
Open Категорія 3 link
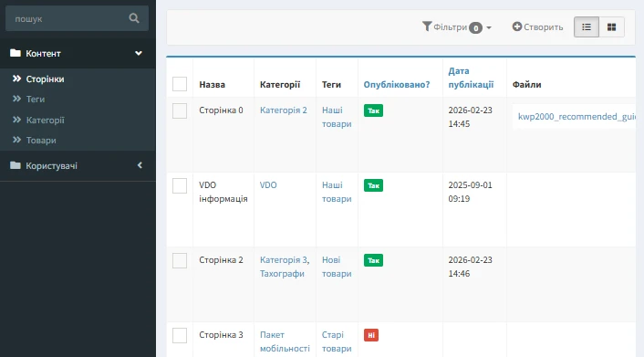coord(284,260)
